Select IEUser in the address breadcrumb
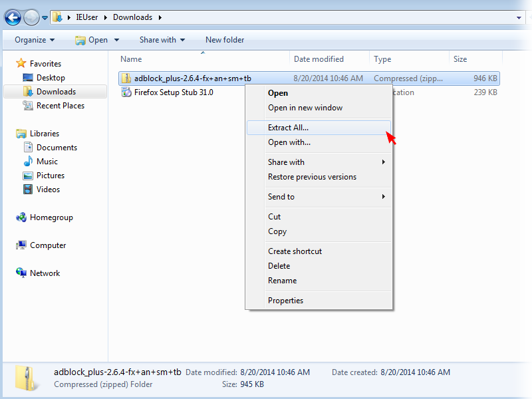Screen dimensions: 532x399 87,17
